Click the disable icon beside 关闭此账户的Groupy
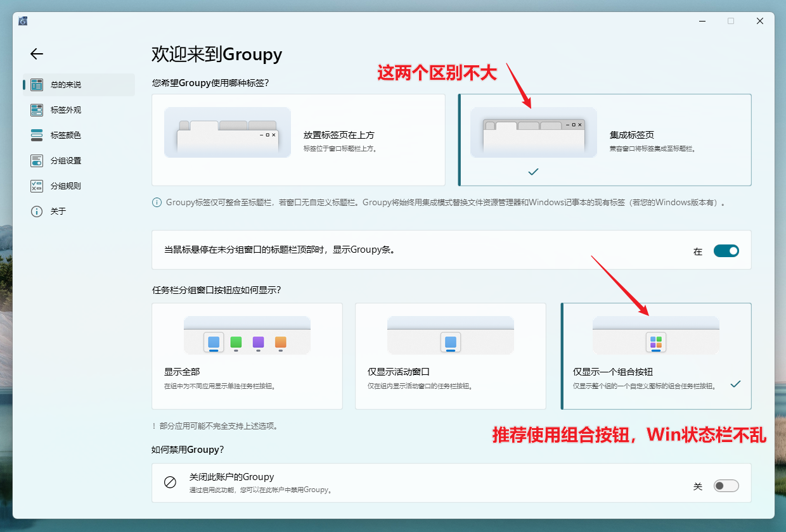 tap(170, 483)
